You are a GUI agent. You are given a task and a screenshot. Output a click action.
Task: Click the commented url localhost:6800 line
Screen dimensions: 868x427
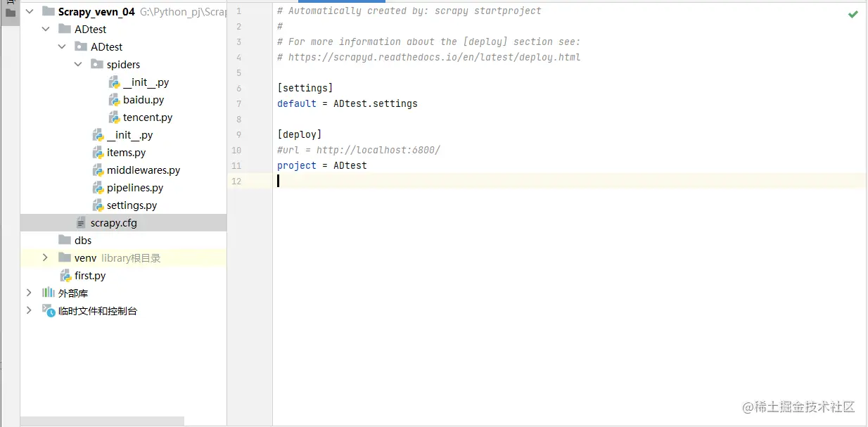[359, 150]
